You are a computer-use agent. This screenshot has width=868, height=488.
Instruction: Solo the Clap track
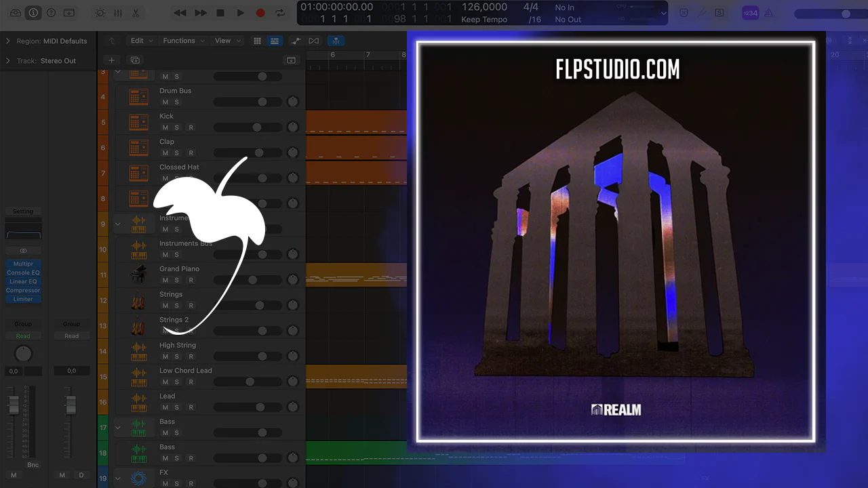tap(177, 153)
